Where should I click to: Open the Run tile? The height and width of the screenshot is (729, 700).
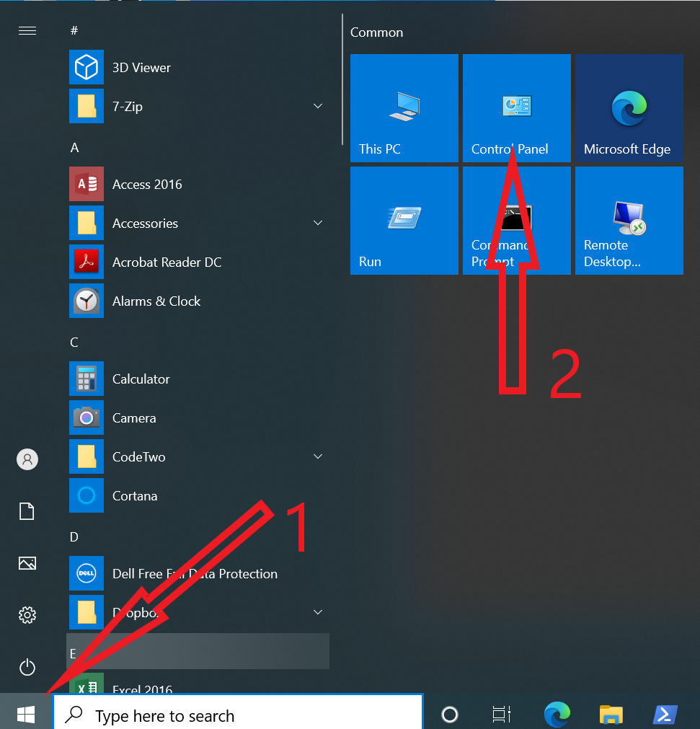[404, 221]
